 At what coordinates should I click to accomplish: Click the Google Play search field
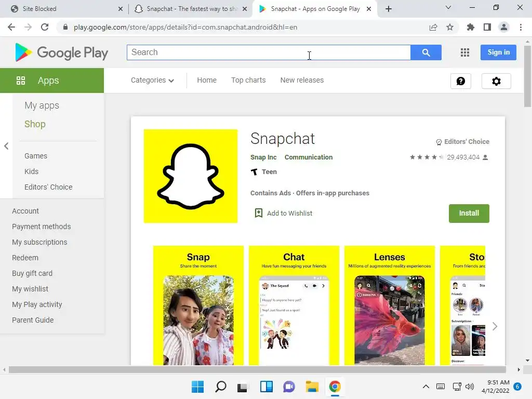pyautogui.click(x=269, y=52)
